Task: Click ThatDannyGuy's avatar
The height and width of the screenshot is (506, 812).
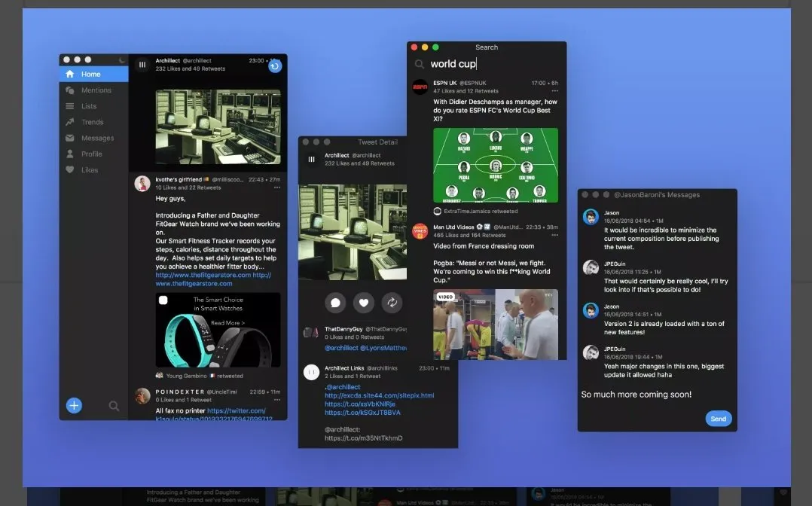Action: [x=311, y=333]
